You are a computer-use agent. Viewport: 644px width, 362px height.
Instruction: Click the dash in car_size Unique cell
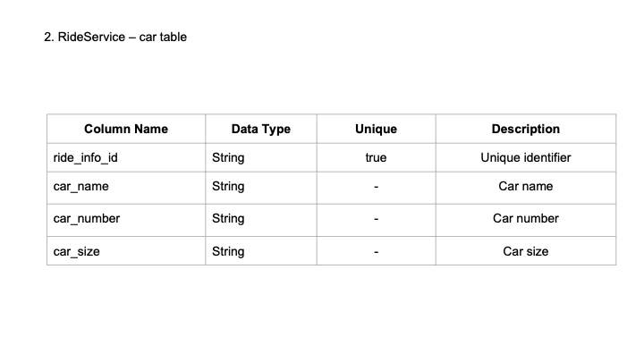click(x=376, y=251)
